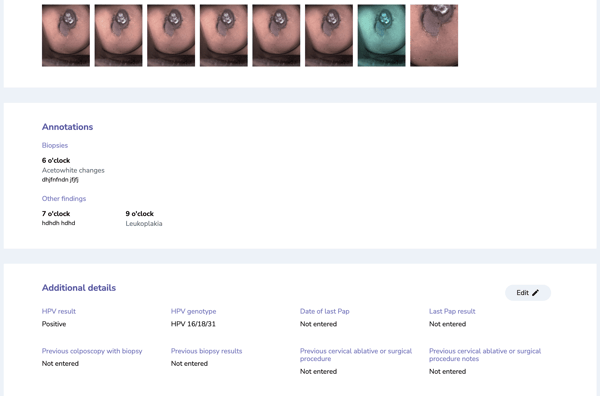Click Not entered under surgical procedure field
Viewport: 600px width, 396px height.
pos(318,372)
